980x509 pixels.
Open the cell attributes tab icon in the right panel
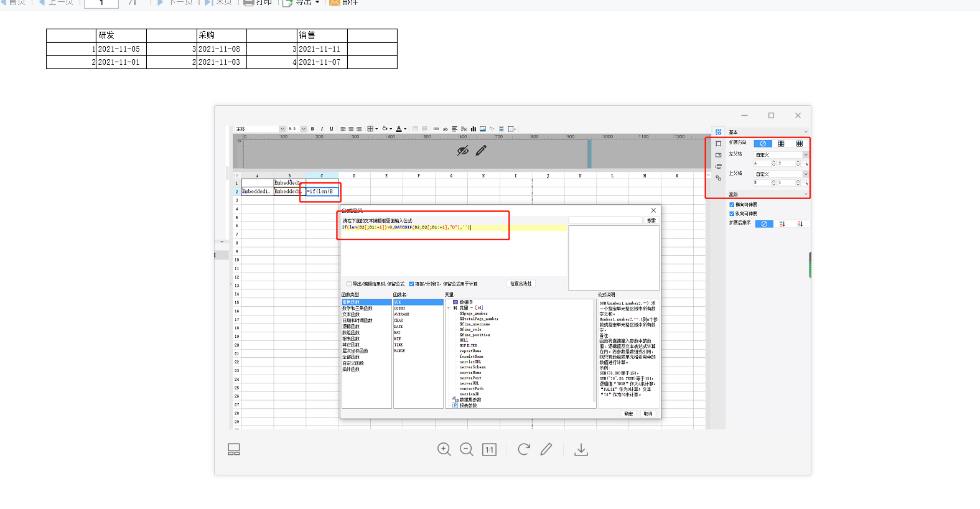tap(718, 132)
